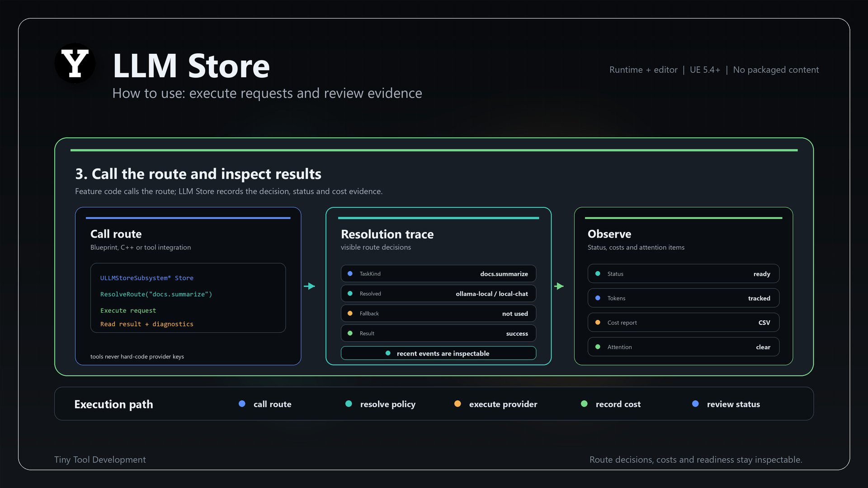
Task: Click the "execute provider" step
Action: [503, 404]
